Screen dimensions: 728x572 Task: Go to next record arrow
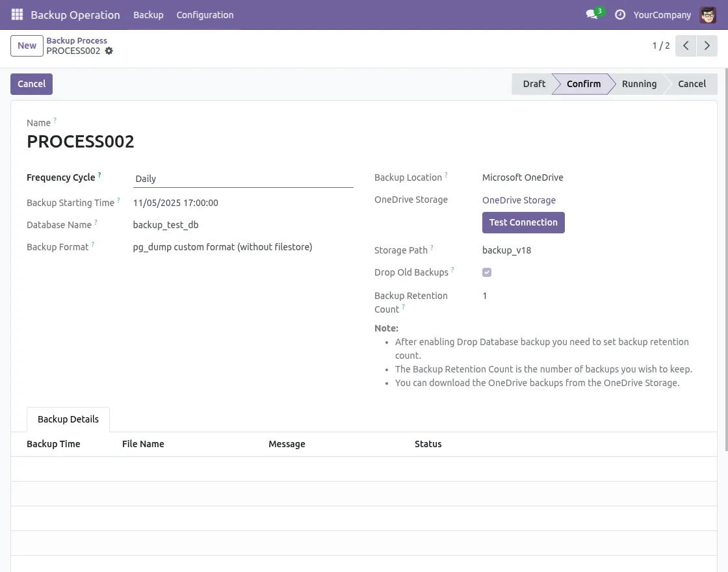707,45
